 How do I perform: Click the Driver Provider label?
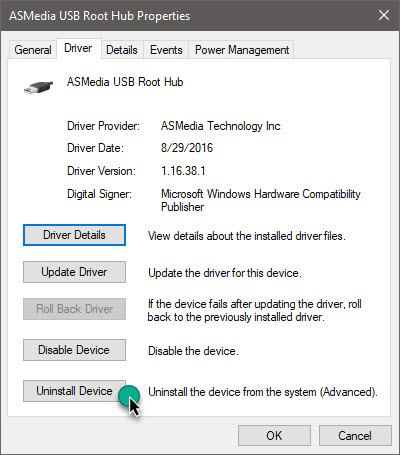tap(104, 126)
